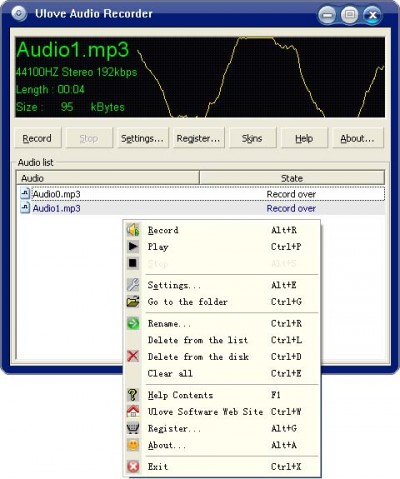
Task: Click the Audio0.mp3 file icon
Action: point(25,194)
